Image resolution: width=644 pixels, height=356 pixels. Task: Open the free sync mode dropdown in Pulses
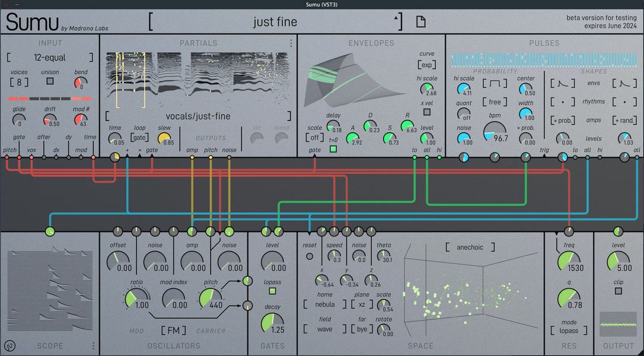[x=495, y=101]
